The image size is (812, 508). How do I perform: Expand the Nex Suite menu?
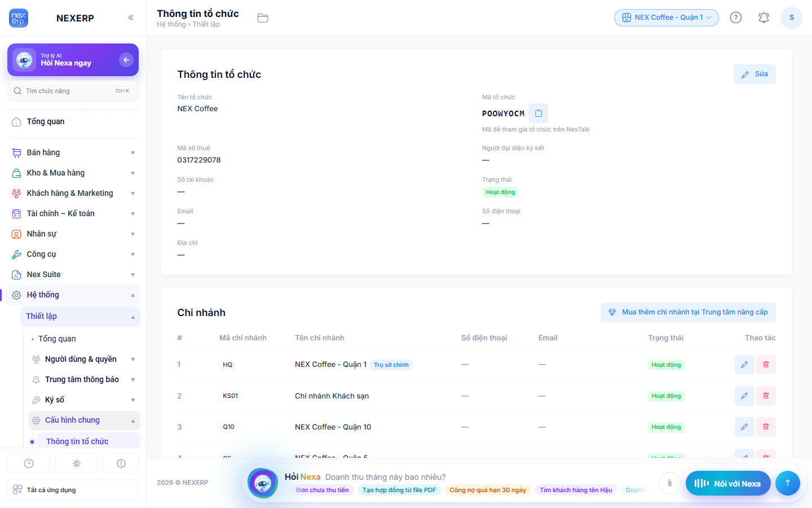[x=72, y=274]
